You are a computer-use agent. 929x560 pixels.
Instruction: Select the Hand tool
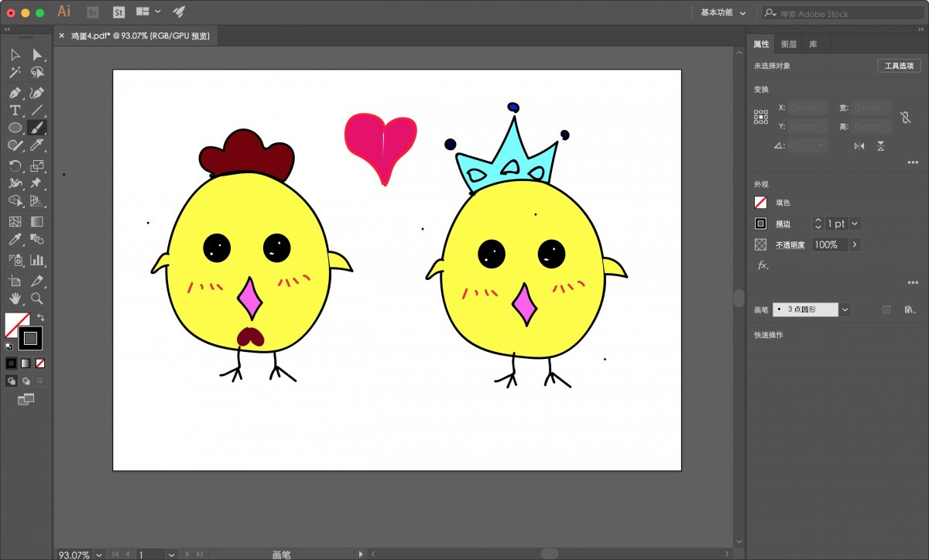(15, 299)
